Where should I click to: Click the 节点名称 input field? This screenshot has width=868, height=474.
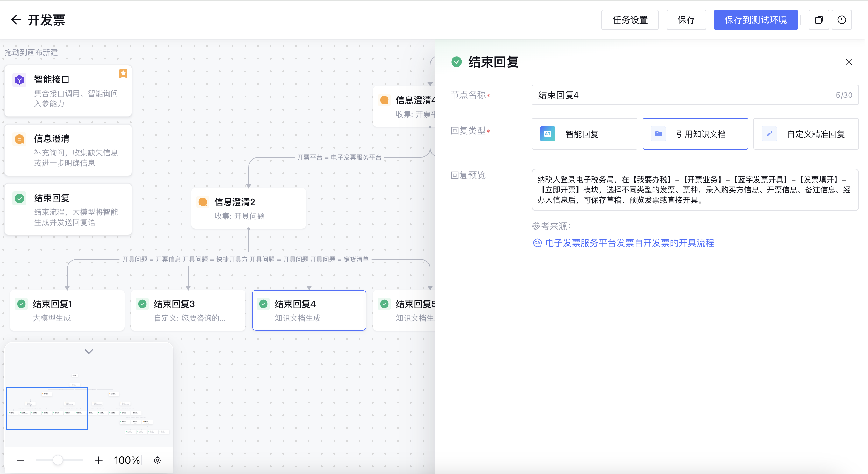tap(684, 95)
